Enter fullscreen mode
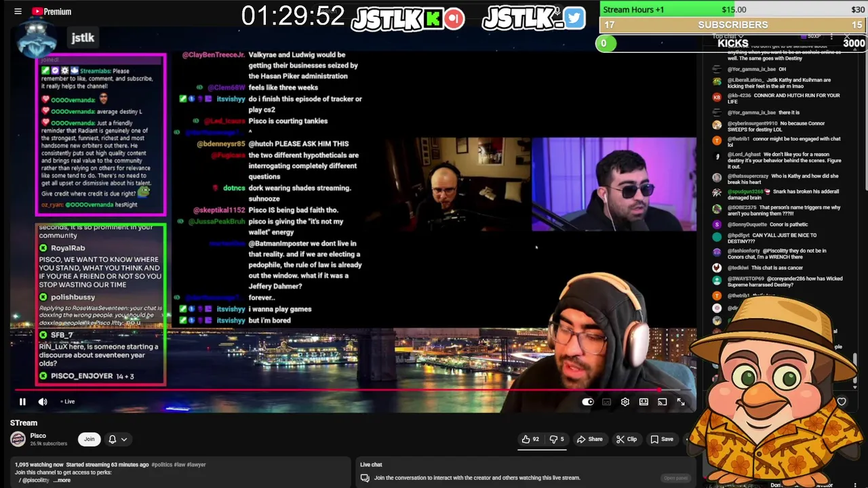 point(681,402)
